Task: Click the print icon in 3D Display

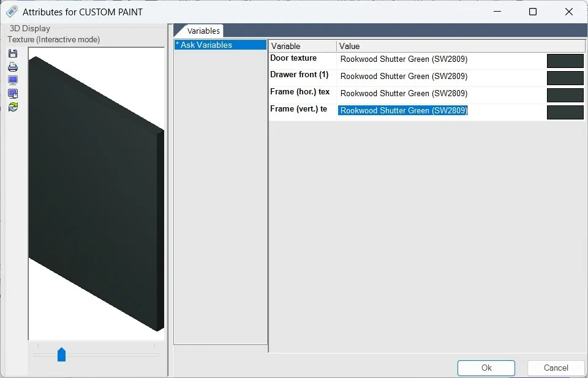Action: click(x=13, y=67)
